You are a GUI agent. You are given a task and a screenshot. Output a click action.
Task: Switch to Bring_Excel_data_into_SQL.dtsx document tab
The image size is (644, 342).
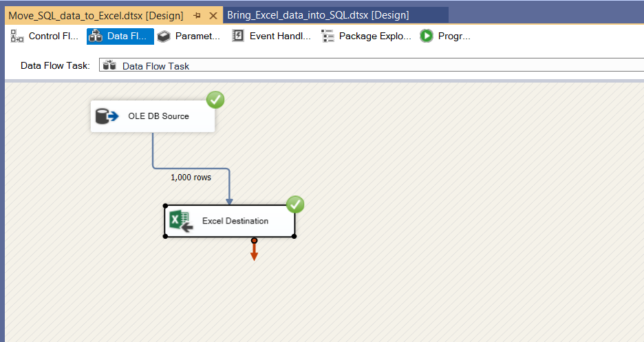(x=318, y=15)
